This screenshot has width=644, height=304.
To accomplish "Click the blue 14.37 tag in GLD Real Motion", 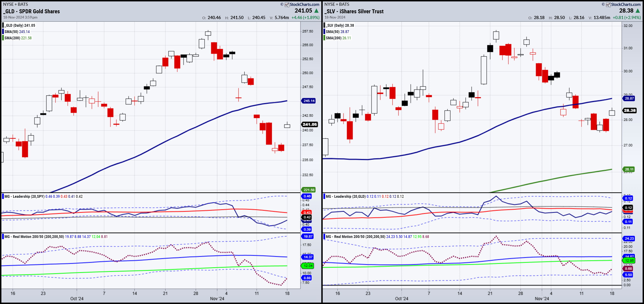I will click(308, 257).
